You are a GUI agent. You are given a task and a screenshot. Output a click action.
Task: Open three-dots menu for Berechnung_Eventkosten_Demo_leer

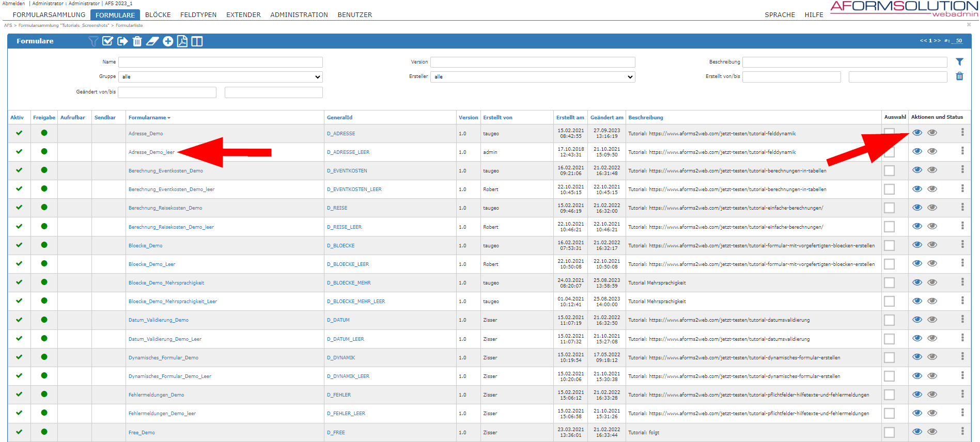coord(962,188)
